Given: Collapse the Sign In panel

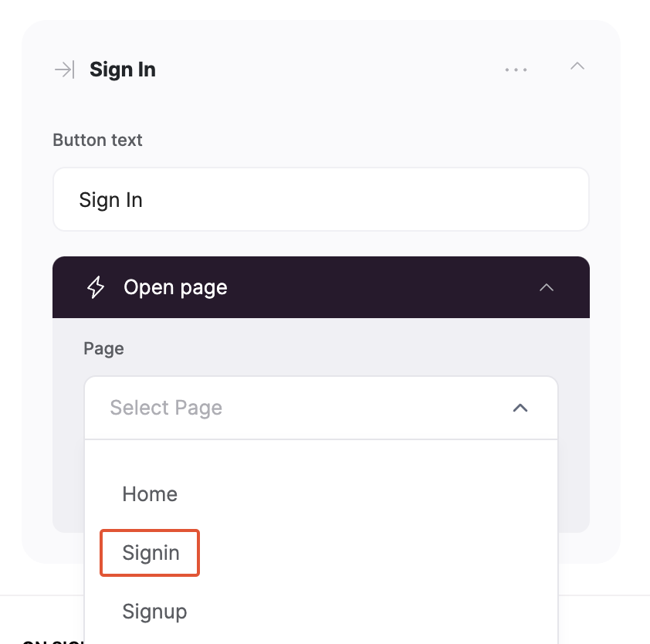Looking at the screenshot, I should coord(577,66).
